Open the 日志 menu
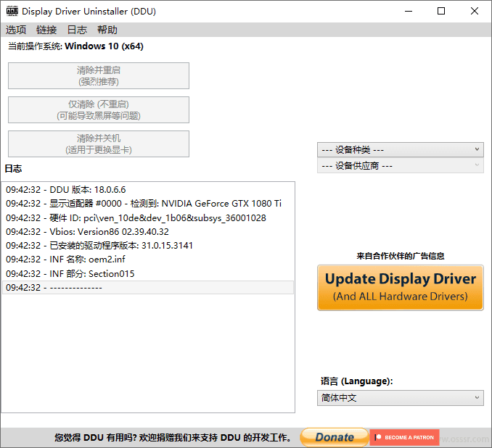The image size is (492, 448). [77, 30]
